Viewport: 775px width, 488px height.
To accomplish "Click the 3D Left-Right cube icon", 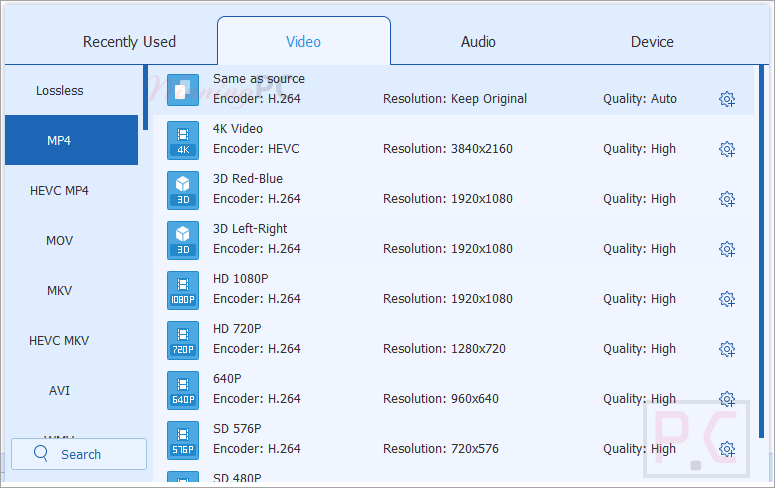I will tap(183, 240).
